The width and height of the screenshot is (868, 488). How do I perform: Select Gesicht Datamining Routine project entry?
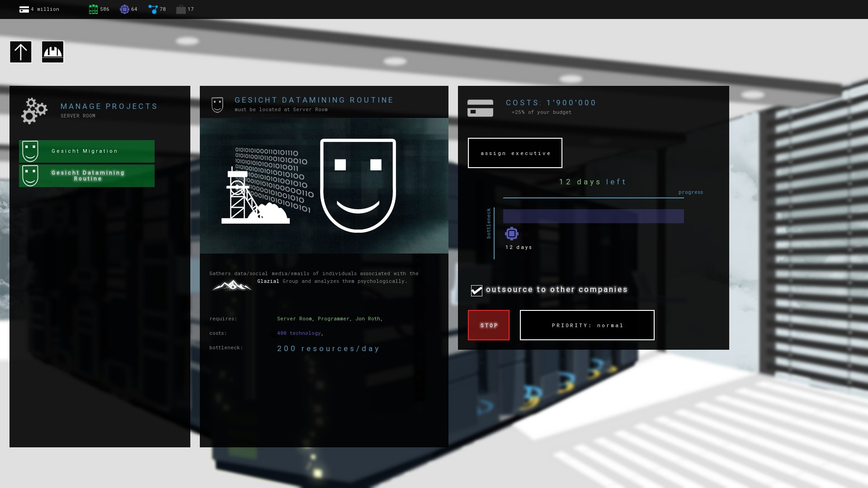[x=87, y=176]
